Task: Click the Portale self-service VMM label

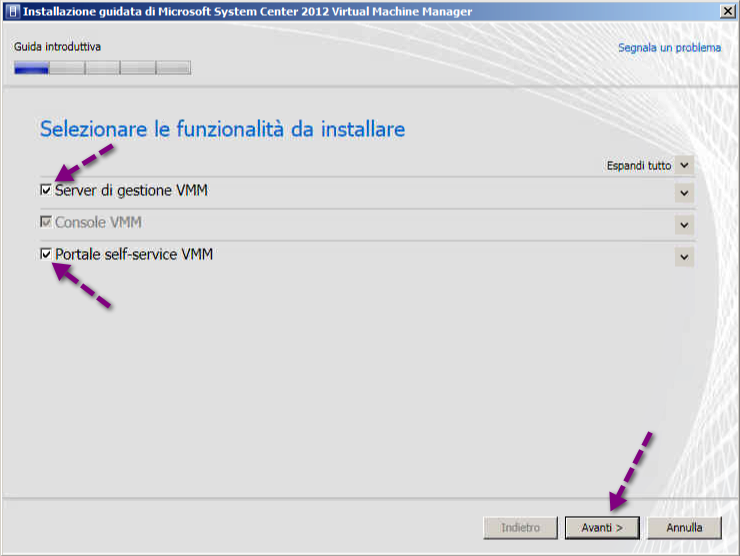Action: click(134, 254)
